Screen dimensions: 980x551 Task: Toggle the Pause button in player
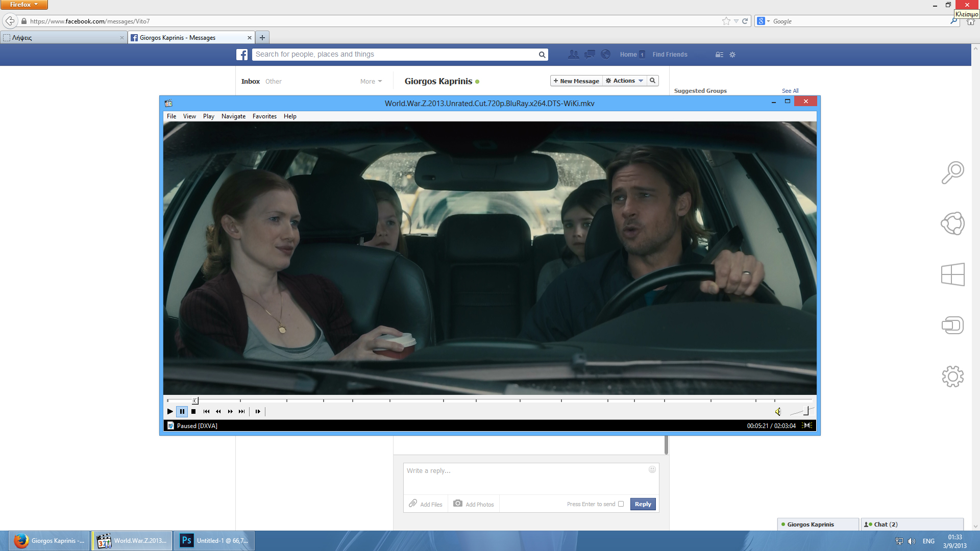click(x=182, y=412)
